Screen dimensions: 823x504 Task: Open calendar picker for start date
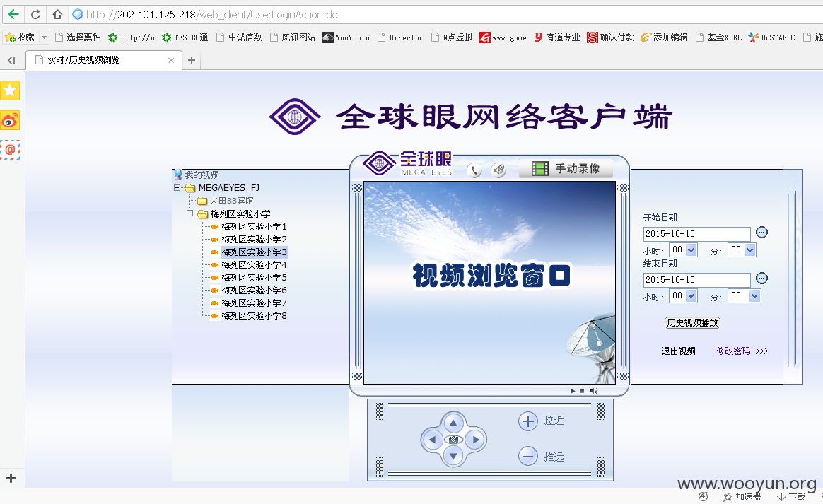click(x=761, y=232)
